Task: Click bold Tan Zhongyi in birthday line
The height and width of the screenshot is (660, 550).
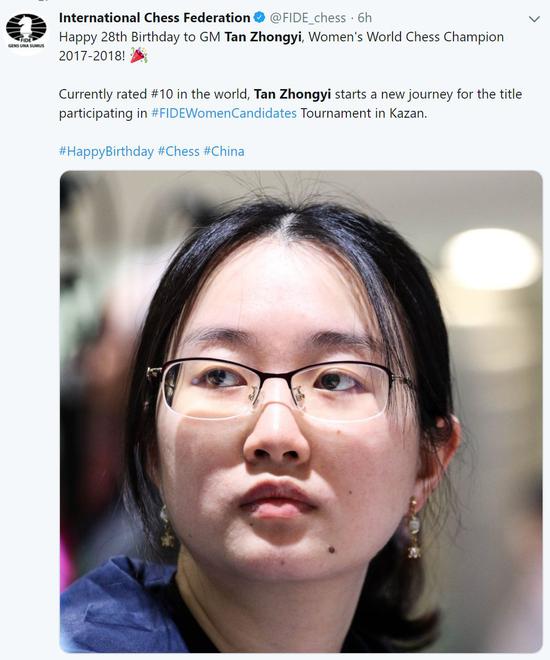Action: (263, 37)
